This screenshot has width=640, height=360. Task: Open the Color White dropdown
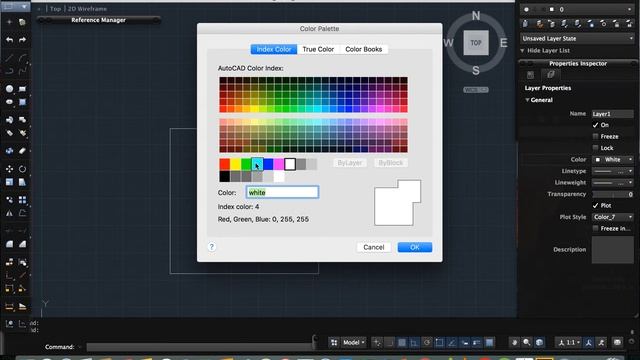(613, 160)
